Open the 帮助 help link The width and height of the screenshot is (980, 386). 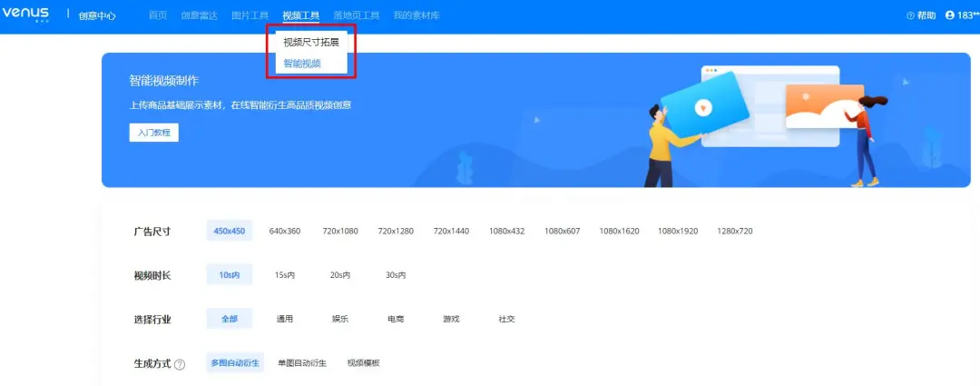921,15
